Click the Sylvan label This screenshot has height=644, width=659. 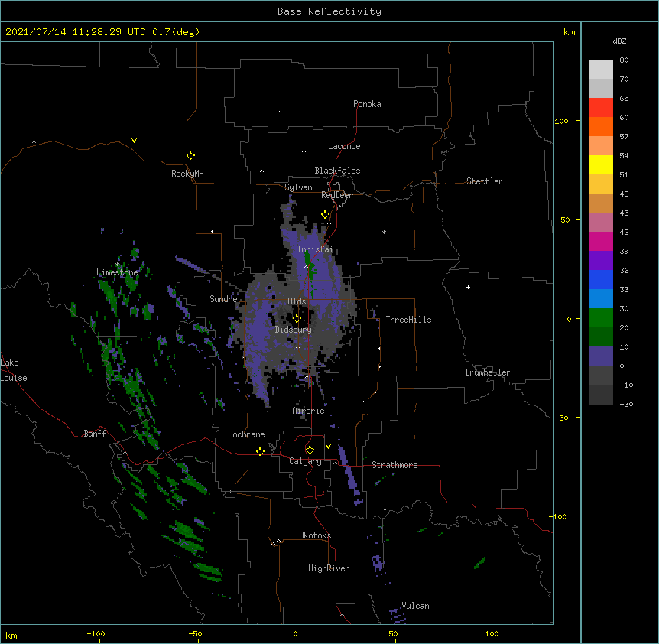298,187
